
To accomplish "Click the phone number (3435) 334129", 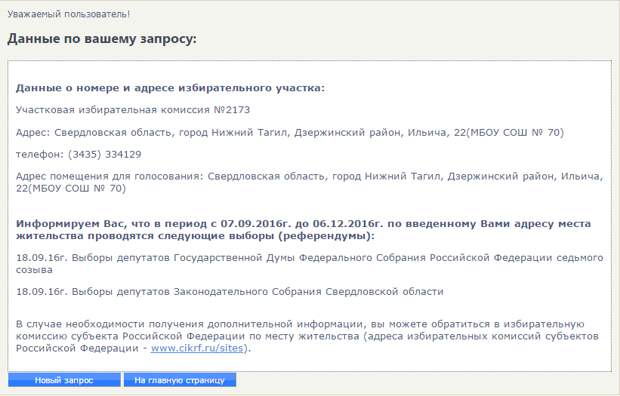I will point(104,154).
